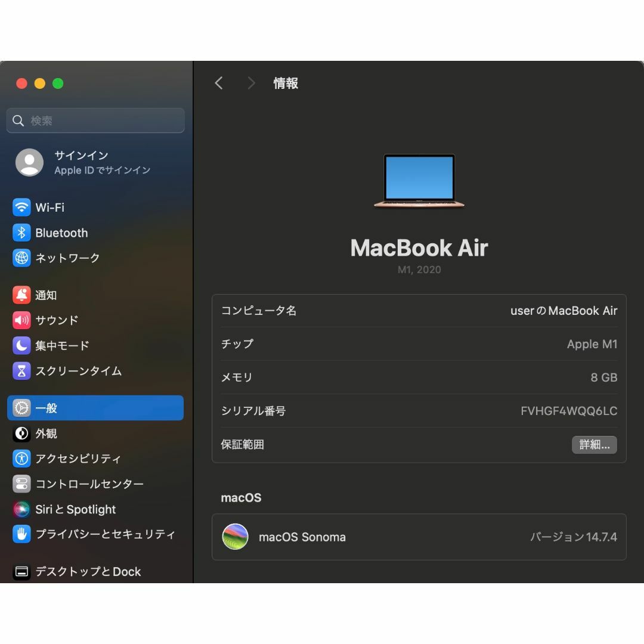Open the コントロールセンター icon

coord(21,484)
